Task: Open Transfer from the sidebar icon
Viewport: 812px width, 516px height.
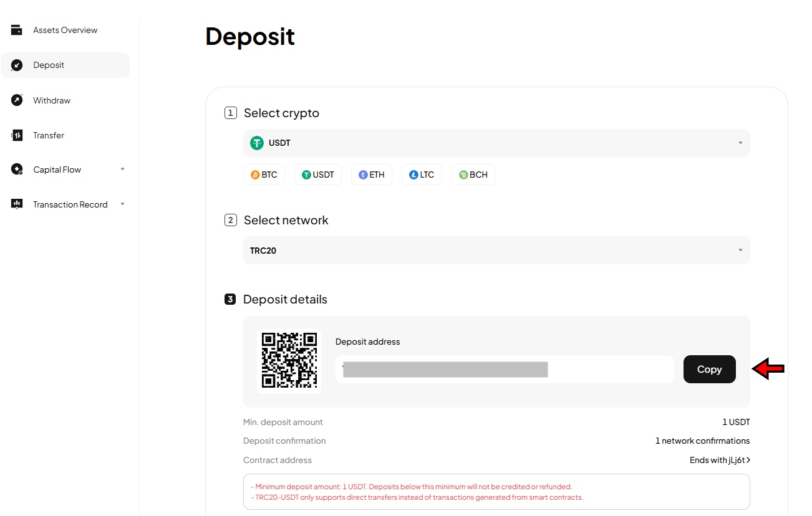Action: click(17, 135)
